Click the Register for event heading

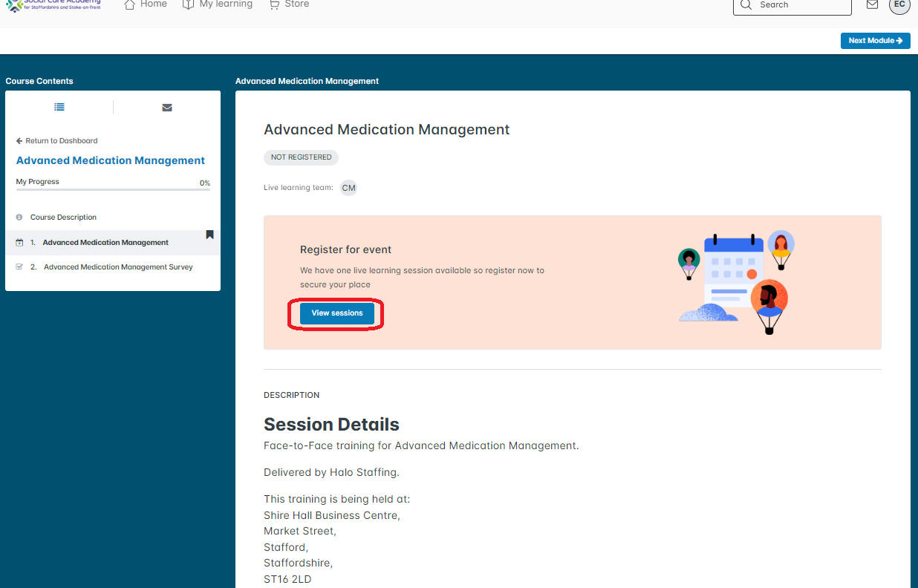tap(345, 249)
